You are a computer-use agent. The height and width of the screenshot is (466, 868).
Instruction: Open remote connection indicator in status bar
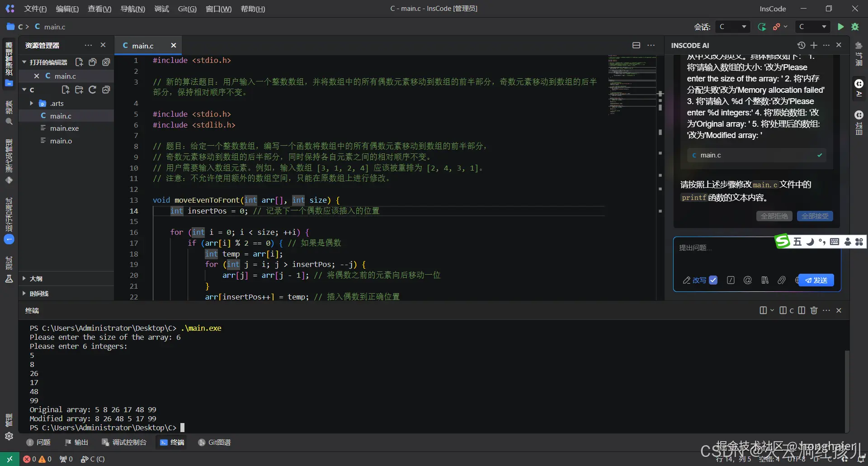coord(9,459)
